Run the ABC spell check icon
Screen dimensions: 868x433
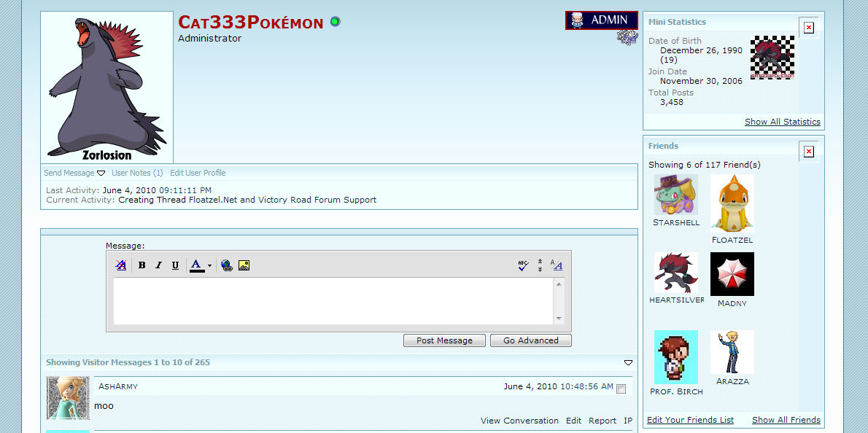coord(522,265)
